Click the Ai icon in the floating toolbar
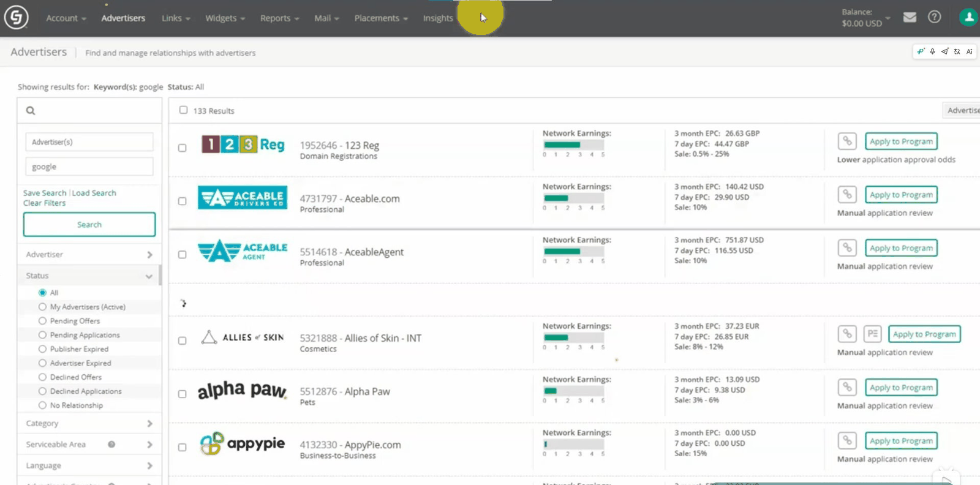 969,51
